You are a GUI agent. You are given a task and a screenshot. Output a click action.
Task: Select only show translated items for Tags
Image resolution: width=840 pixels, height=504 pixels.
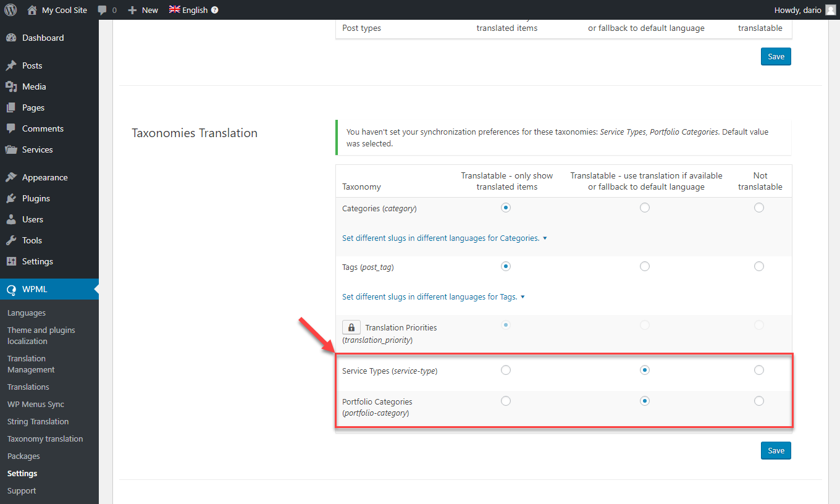[506, 266]
